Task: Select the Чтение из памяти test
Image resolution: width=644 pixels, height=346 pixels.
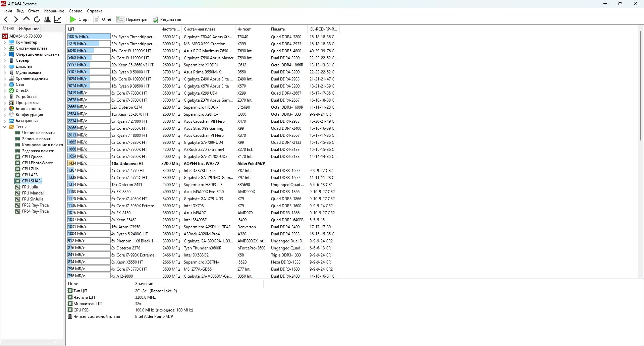Action: tap(38, 133)
